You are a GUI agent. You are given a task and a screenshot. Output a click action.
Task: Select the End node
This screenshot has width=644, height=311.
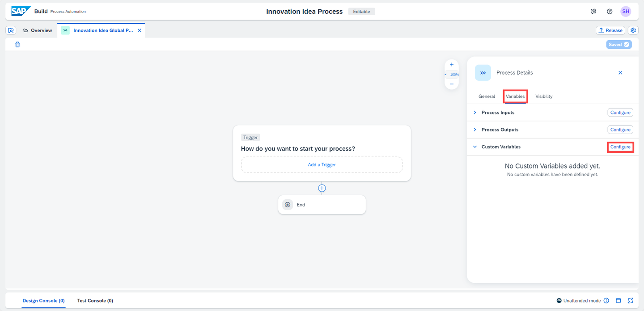[x=322, y=205]
